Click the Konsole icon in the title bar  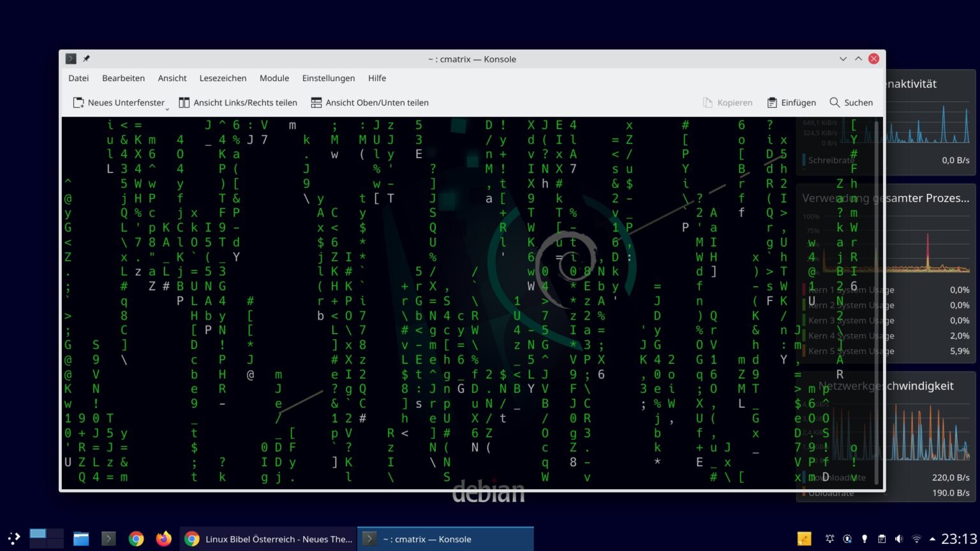pyautogui.click(x=70, y=59)
